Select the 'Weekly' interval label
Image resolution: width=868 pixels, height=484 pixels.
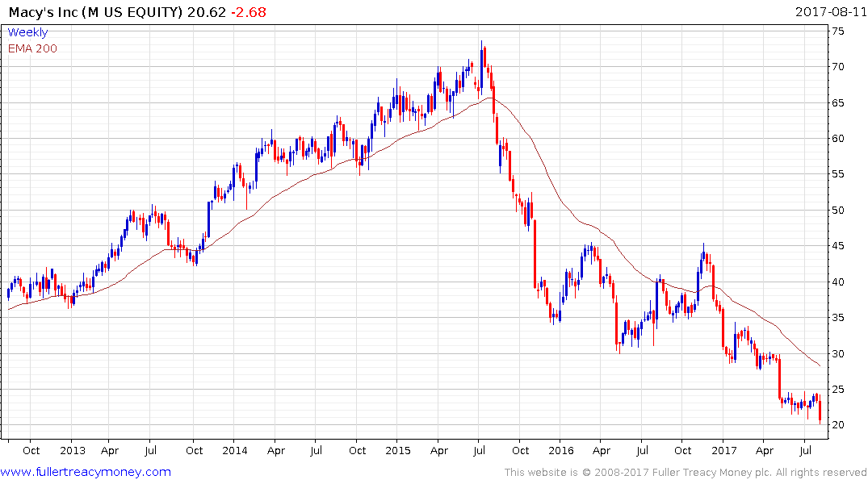point(27,32)
